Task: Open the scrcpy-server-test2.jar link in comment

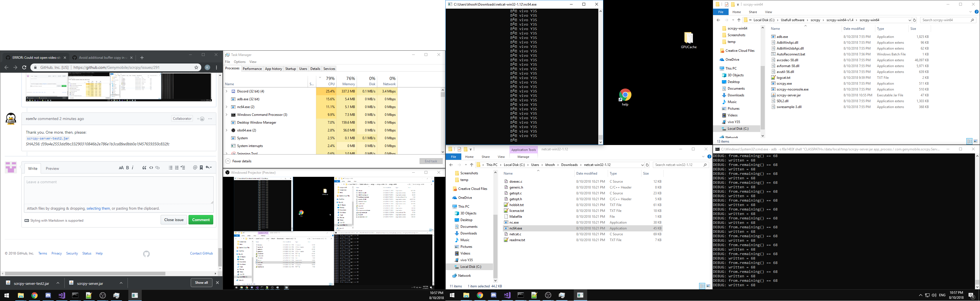Action: click(48, 138)
